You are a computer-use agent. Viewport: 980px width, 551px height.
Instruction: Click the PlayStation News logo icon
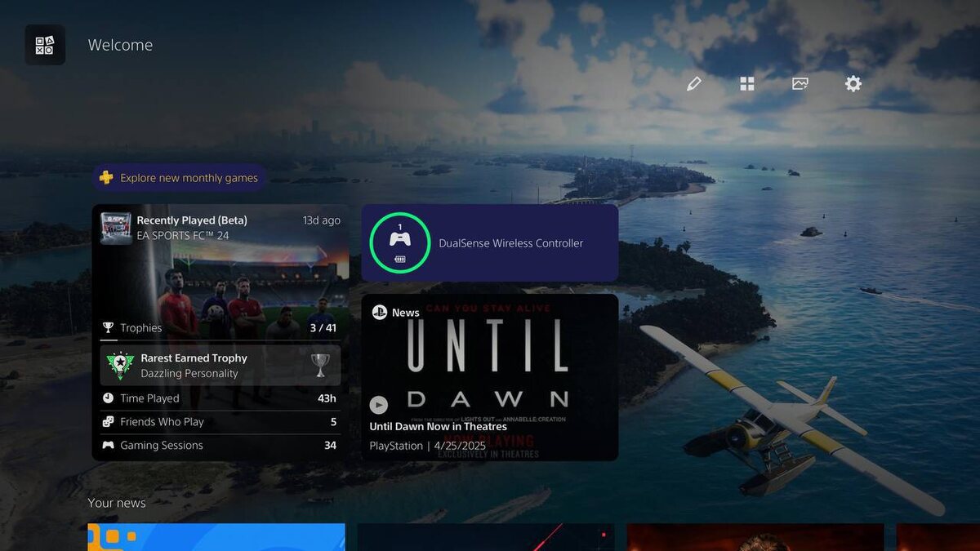[x=379, y=312]
